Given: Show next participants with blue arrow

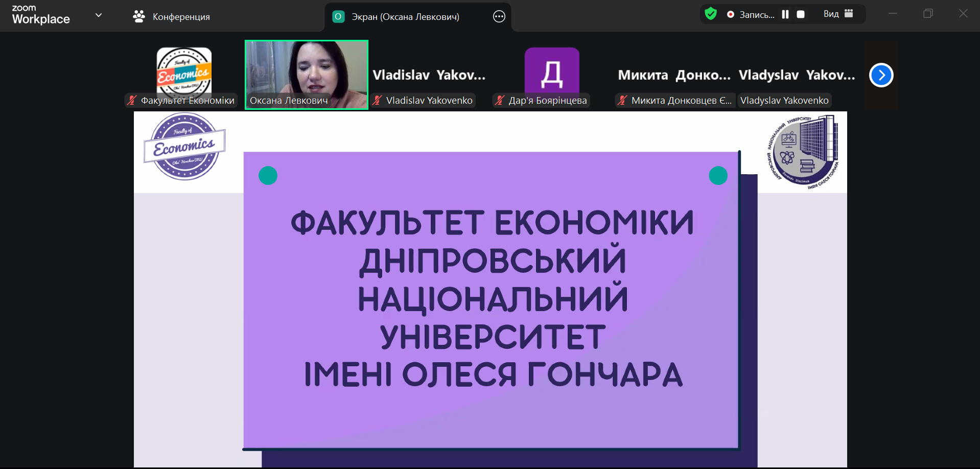Looking at the screenshot, I should coord(881,75).
